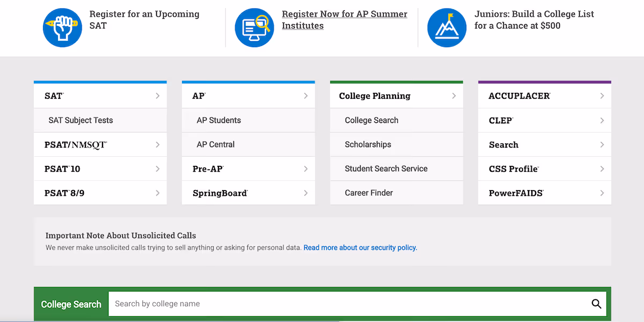Go to SAT Subject Tests link
This screenshot has height=322, width=644.
(x=80, y=120)
